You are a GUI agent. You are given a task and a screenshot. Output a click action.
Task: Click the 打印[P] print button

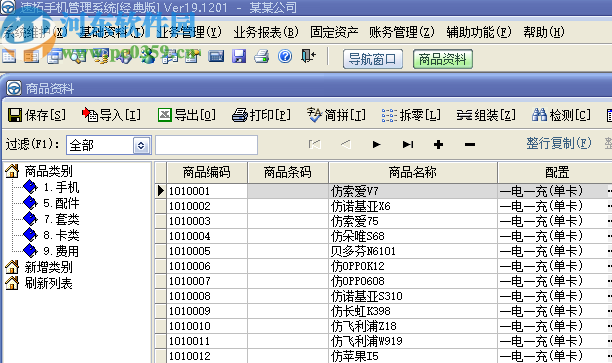click(x=261, y=115)
